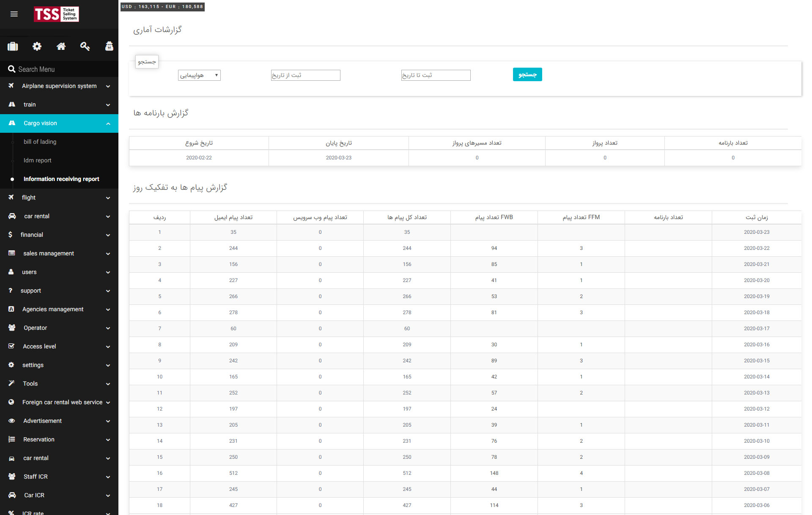Click the agent person icon in sidebar toolbar

tap(109, 47)
